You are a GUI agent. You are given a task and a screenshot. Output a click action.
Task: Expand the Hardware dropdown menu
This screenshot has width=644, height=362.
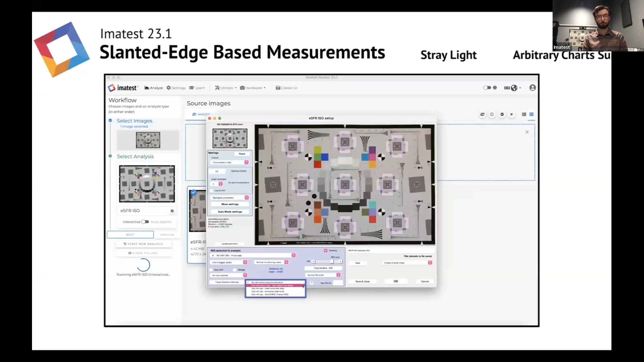[x=253, y=88]
